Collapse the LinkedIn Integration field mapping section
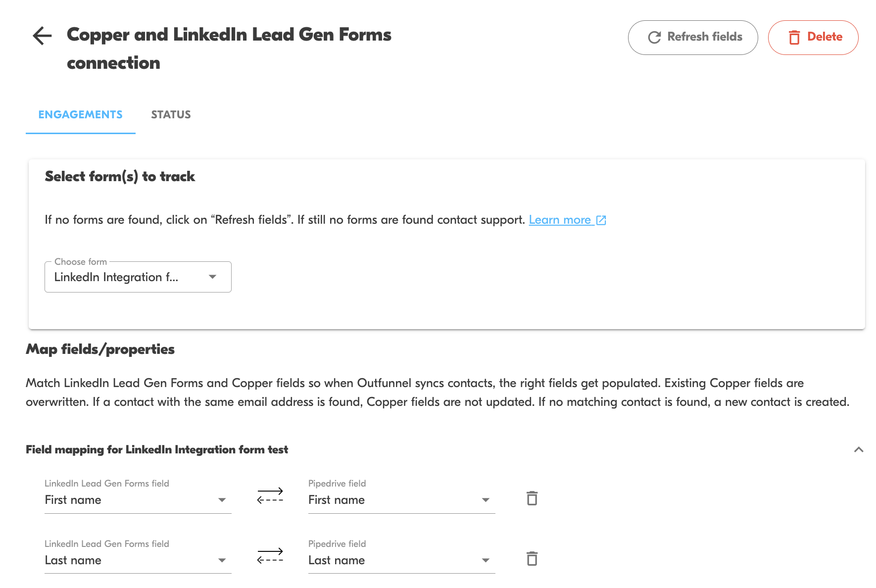 coord(859,449)
